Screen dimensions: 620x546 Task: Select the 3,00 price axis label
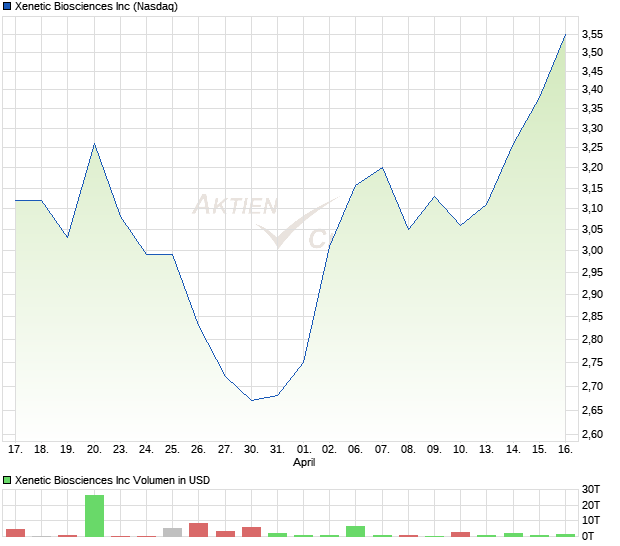point(592,250)
